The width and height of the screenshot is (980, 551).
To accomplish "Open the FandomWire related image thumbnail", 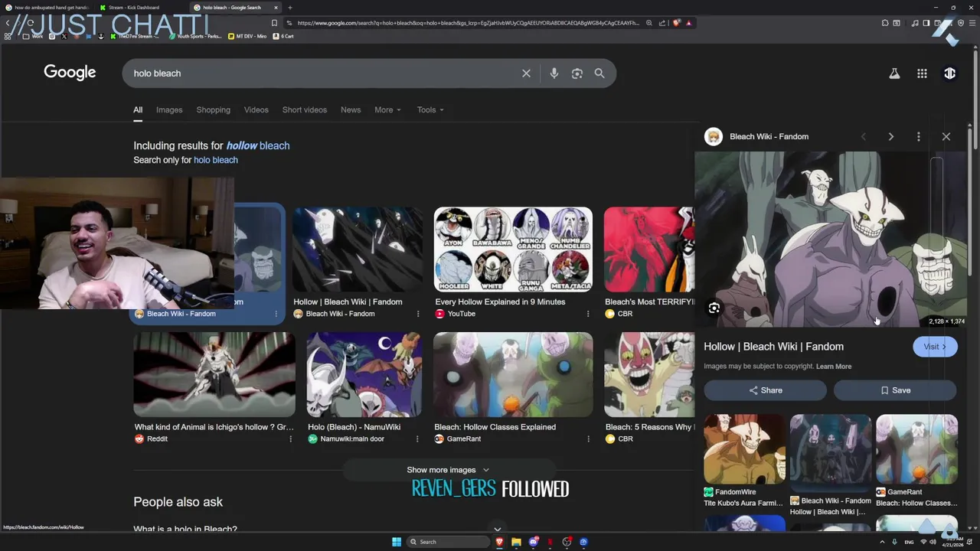I will [744, 449].
